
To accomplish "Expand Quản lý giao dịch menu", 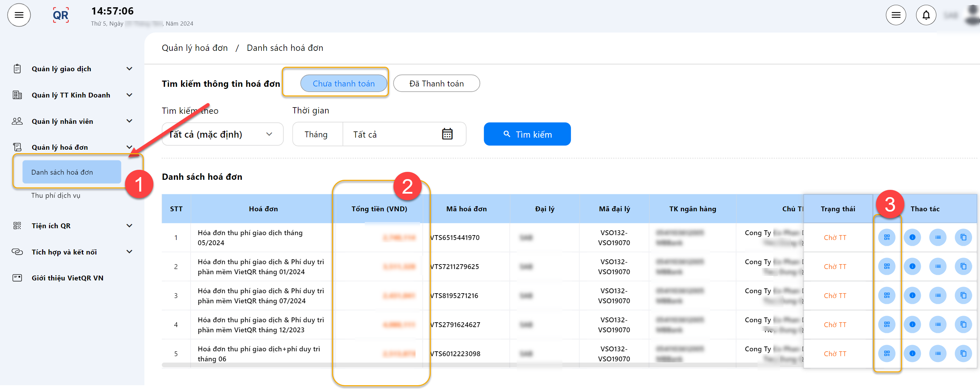I will (72, 69).
